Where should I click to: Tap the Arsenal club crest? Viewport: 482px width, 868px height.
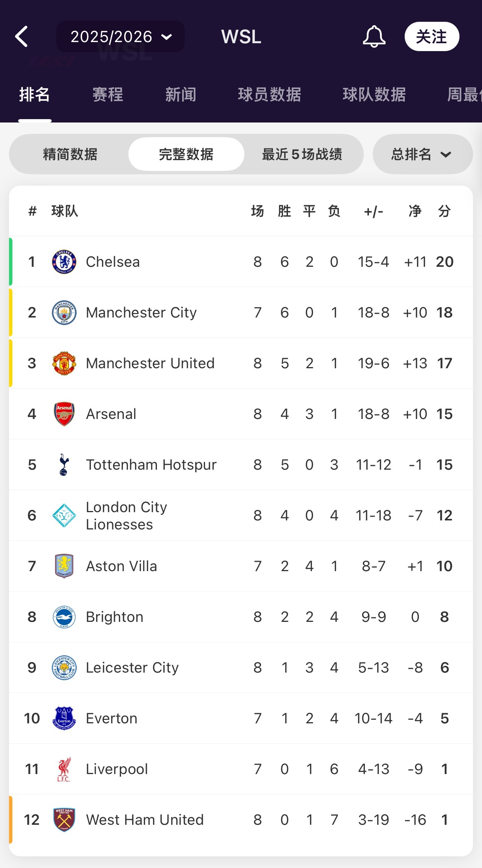pyautogui.click(x=64, y=414)
